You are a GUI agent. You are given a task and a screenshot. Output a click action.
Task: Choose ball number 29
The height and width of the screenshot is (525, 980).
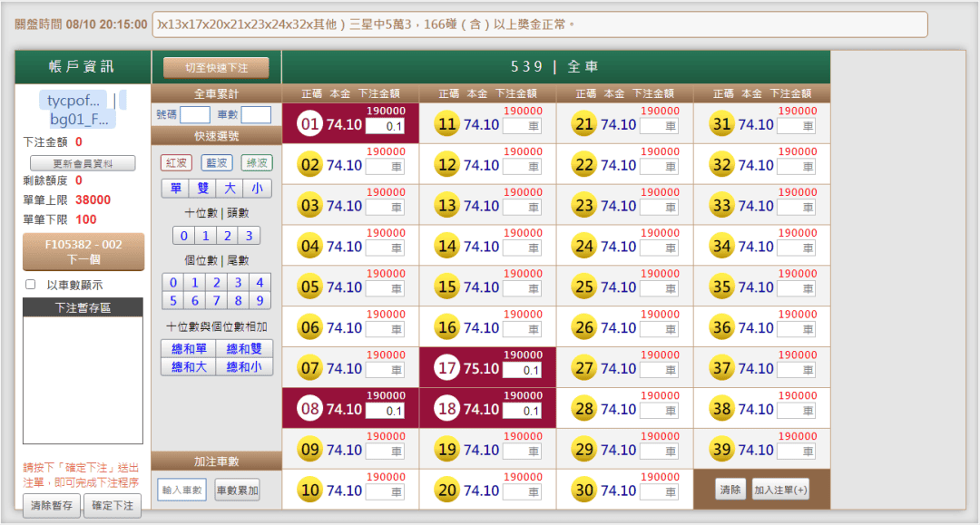[583, 450]
